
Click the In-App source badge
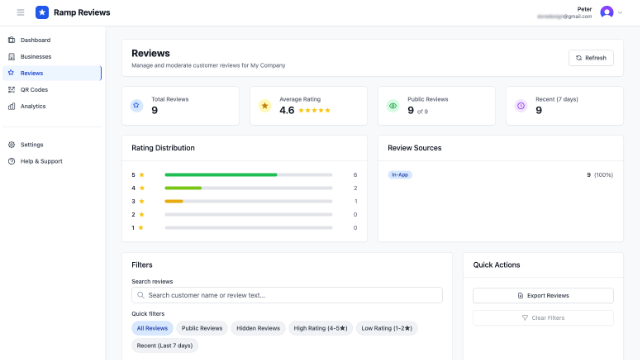pos(400,175)
